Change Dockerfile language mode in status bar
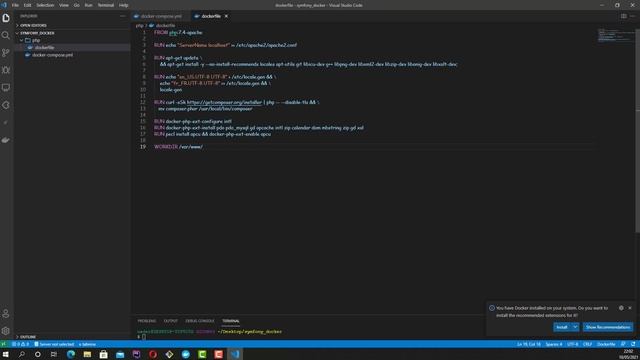This screenshot has height=360, width=640. tap(606, 344)
